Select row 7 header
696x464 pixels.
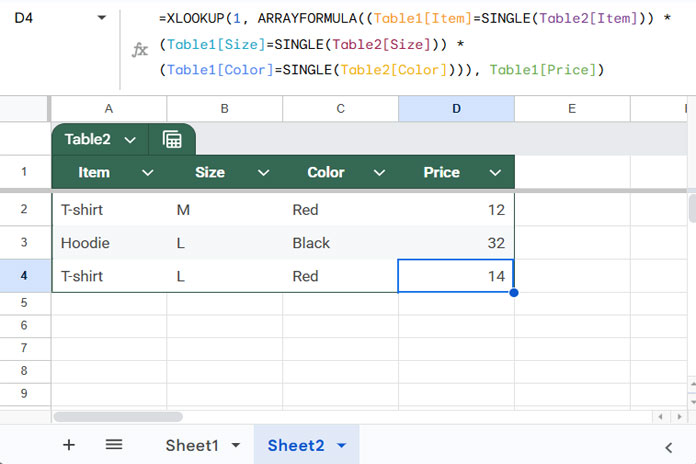click(x=24, y=349)
